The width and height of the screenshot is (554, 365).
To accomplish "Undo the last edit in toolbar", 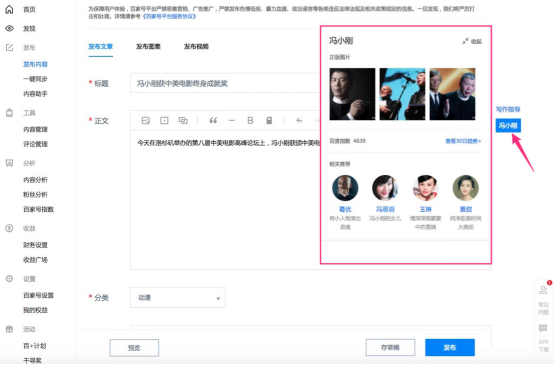I will (299, 120).
